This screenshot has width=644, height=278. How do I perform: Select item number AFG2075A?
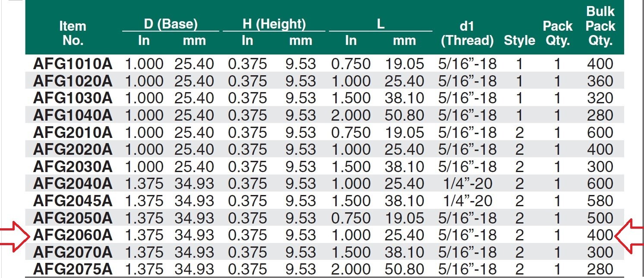[x=73, y=269]
